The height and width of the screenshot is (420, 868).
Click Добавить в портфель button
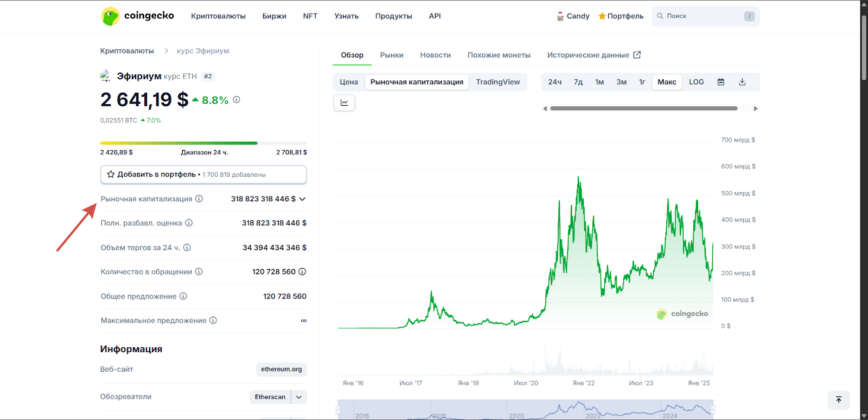tap(203, 175)
